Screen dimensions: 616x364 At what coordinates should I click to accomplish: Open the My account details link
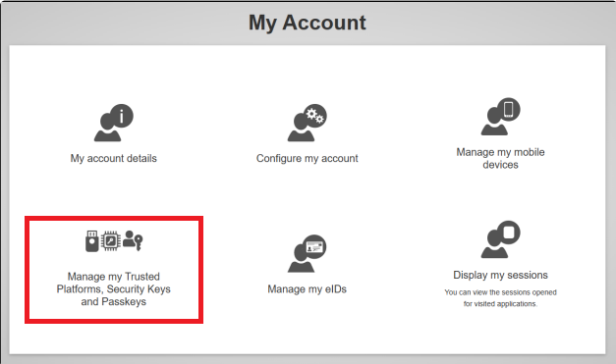coord(114,159)
